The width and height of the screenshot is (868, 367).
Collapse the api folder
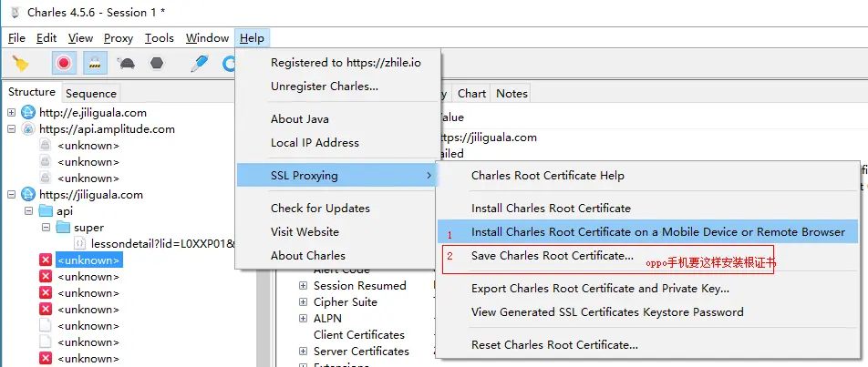click(x=29, y=211)
